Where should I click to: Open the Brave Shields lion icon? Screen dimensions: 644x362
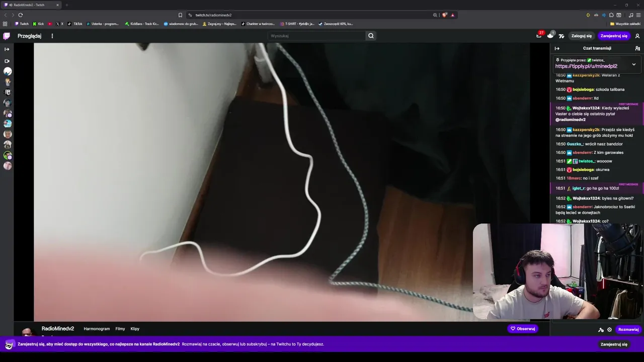(444, 15)
